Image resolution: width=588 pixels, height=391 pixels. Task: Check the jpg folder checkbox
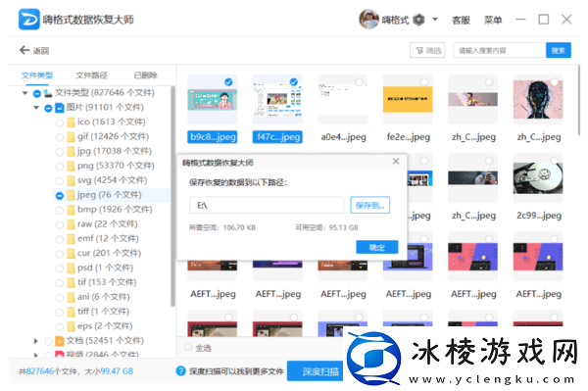[x=59, y=152]
